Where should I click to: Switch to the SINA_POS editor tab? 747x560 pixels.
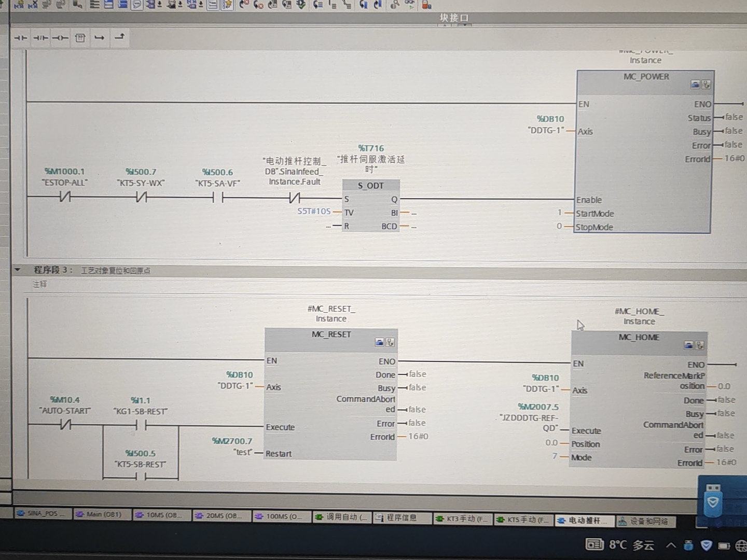[x=41, y=514]
